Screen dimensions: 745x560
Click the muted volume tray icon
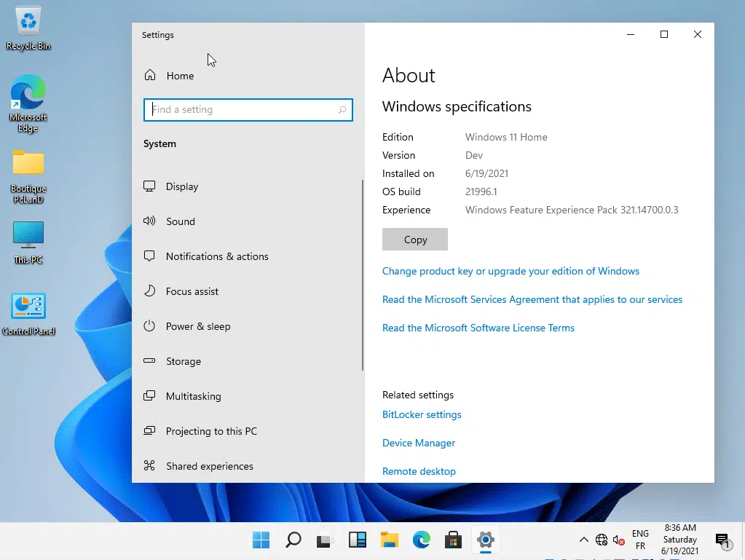[x=618, y=540]
